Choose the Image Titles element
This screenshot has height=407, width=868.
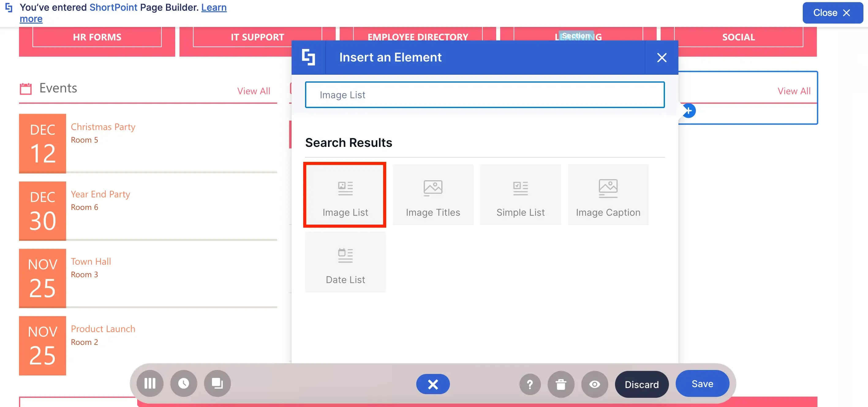coord(433,195)
